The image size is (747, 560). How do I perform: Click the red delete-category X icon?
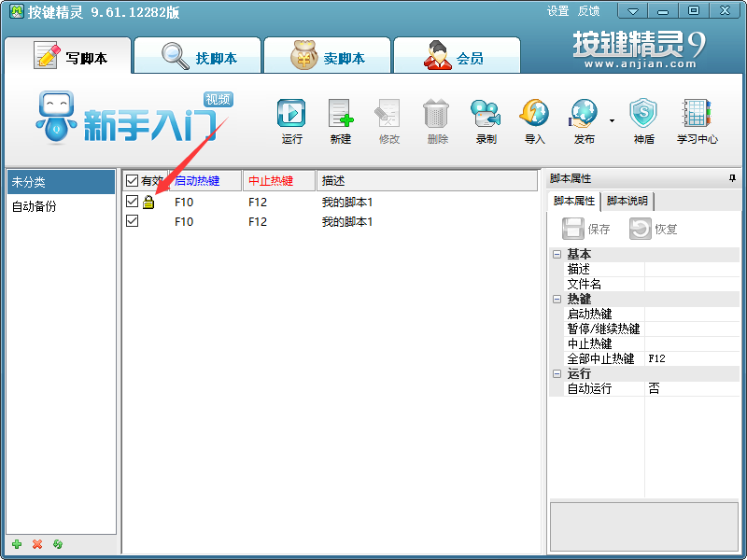click(x=37, y=544)
